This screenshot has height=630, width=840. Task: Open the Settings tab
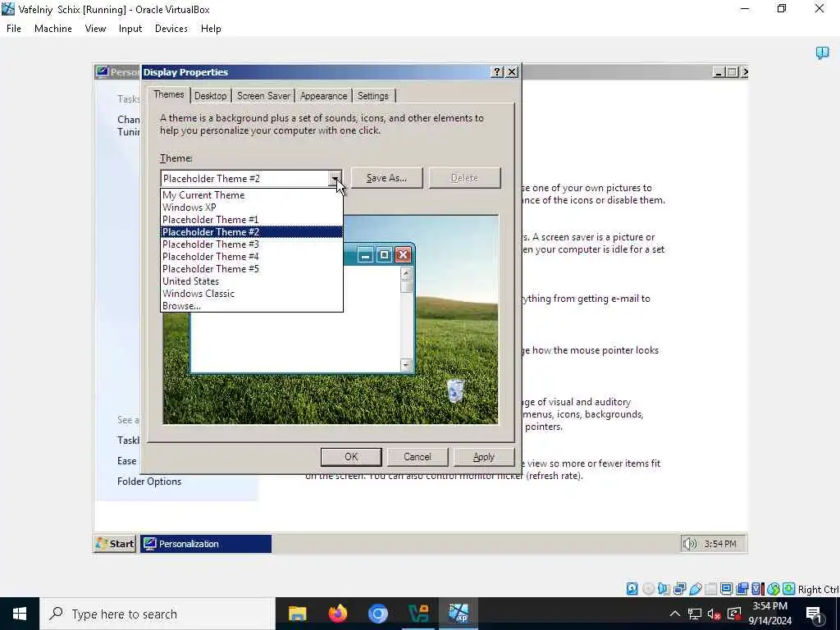click(373, 96)
